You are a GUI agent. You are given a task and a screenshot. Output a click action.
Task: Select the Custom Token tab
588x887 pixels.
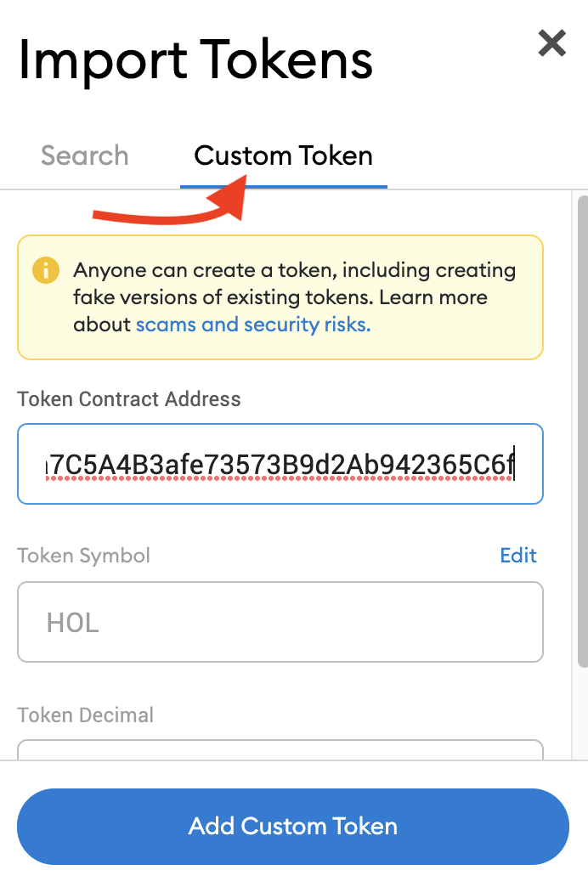coord(283,156)
